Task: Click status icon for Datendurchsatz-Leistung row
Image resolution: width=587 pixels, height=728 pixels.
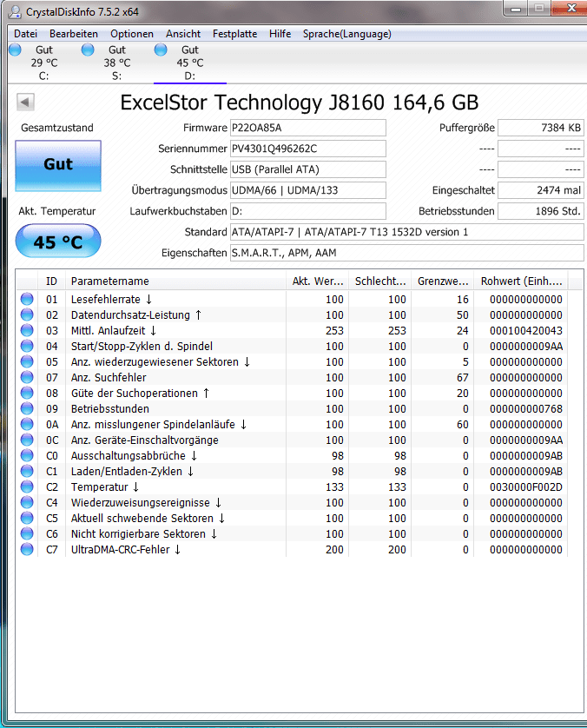Action: [27, 314]
